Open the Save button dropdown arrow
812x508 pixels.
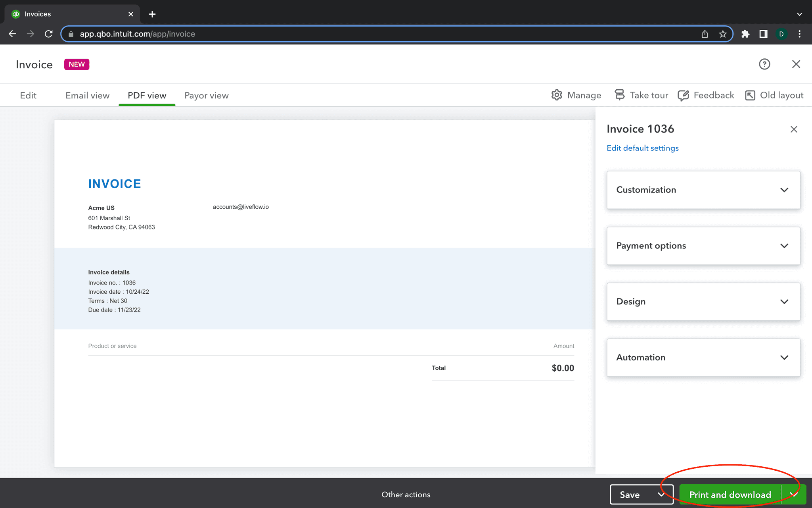click(661, 495)
